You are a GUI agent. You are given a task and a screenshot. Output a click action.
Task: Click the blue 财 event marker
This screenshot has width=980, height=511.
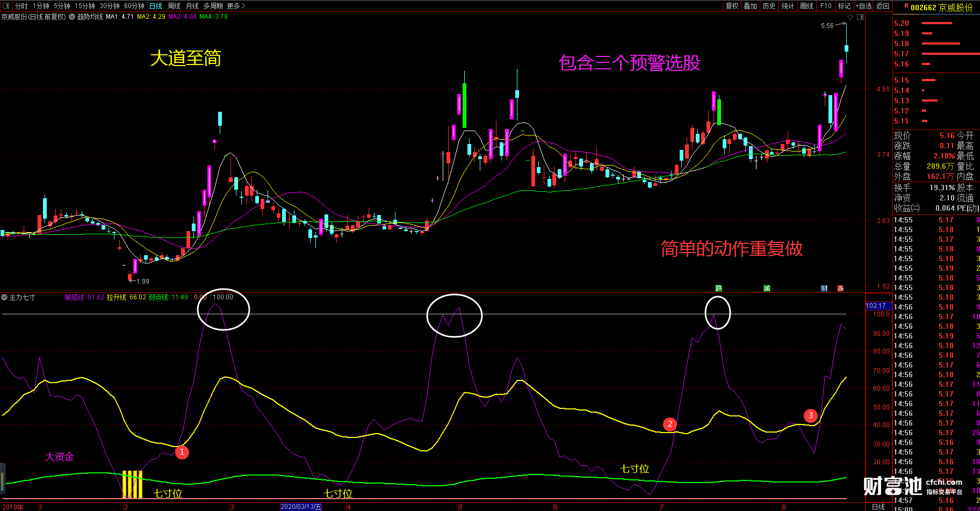pyautogui.click(x=824, y=289)
